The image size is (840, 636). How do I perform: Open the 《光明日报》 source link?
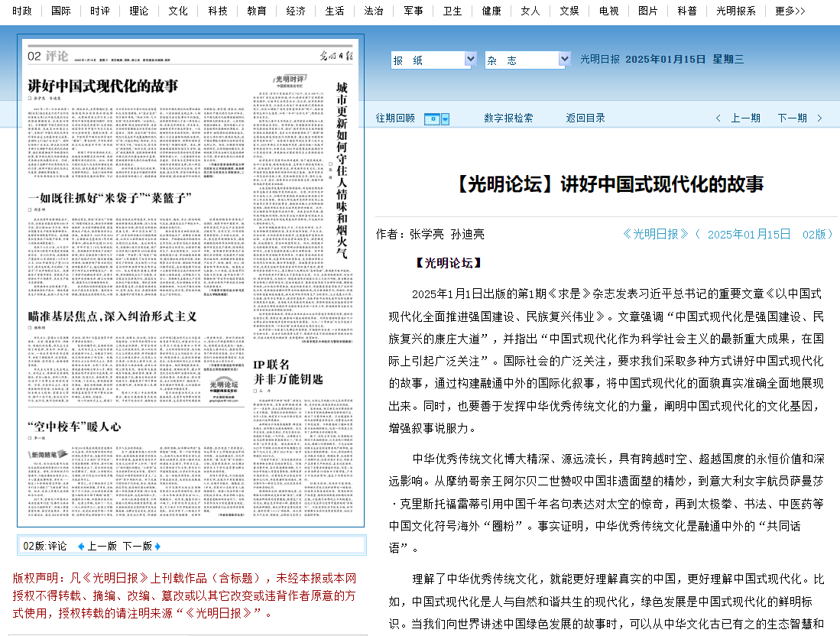[x=656, y=234]
